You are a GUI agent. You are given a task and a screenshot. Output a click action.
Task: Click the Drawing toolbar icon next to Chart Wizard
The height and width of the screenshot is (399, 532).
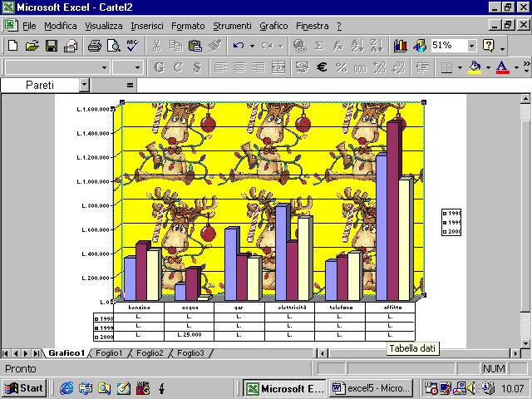[420, 46]
